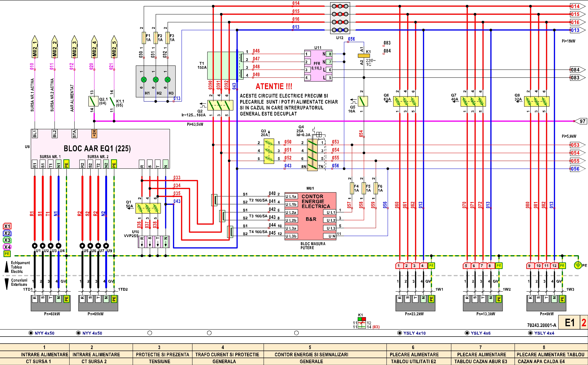This screenshot has width=588, height=365.
Task: Click the M02_1 cross-reference arrow
Action: 35,47
